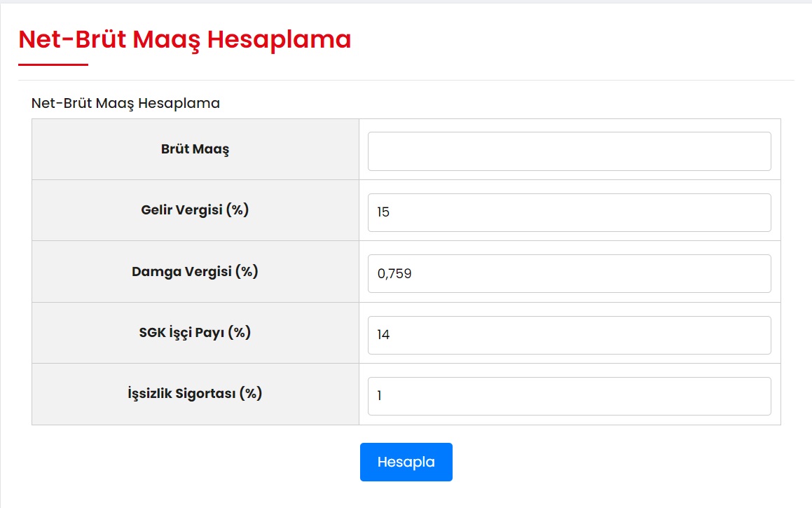The height and width of the screenshot is (508, 812).
Task: Click the value 1 in the unemployment insurance field
Action: coord(379,396)
